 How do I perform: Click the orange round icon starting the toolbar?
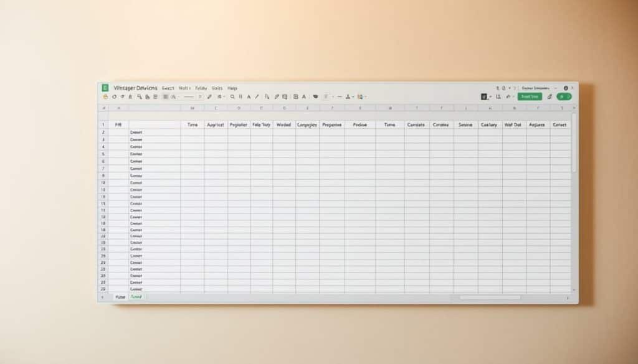105,96
